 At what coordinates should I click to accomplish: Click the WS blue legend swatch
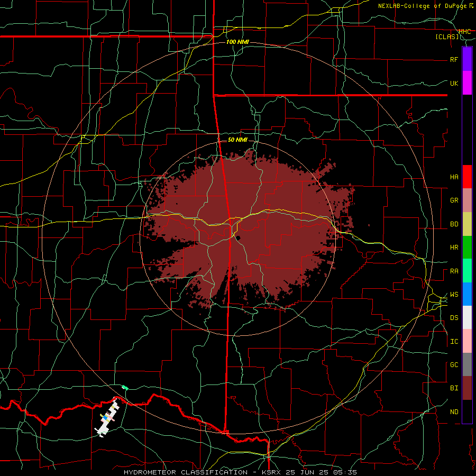point(467,294)
